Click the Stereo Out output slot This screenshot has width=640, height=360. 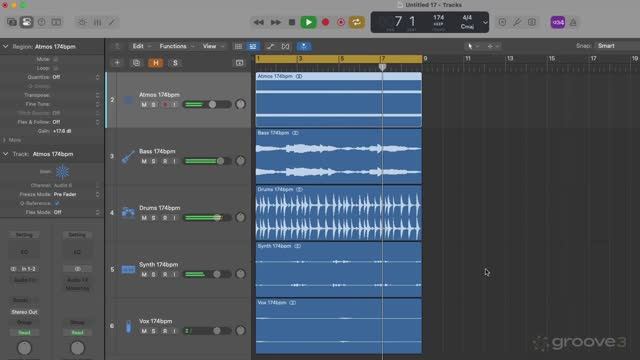pyautogui.click(x=24, y=312)
